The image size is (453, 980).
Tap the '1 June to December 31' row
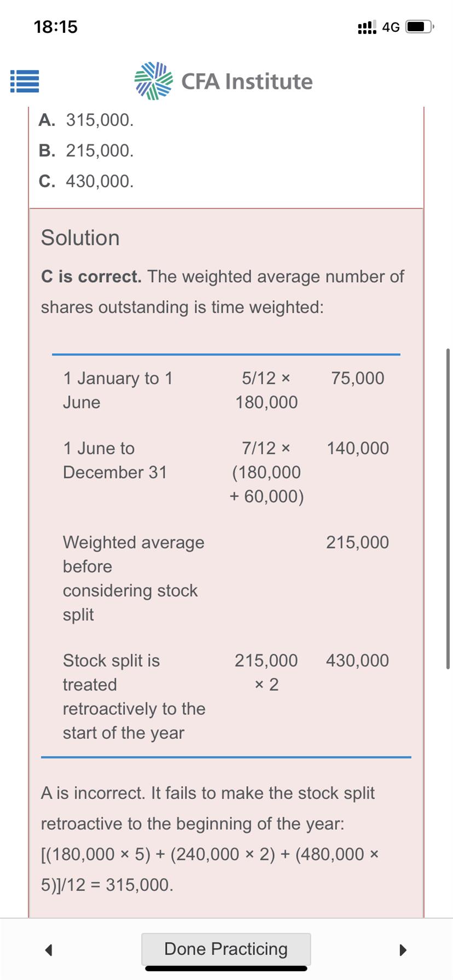pyautogui.click(x=226, y=472)
